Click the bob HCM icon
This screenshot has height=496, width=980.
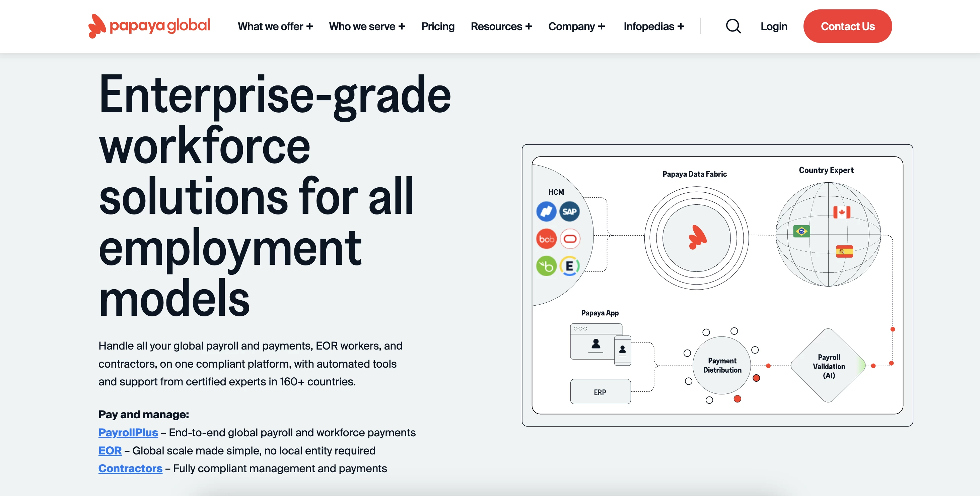point(546,239)
